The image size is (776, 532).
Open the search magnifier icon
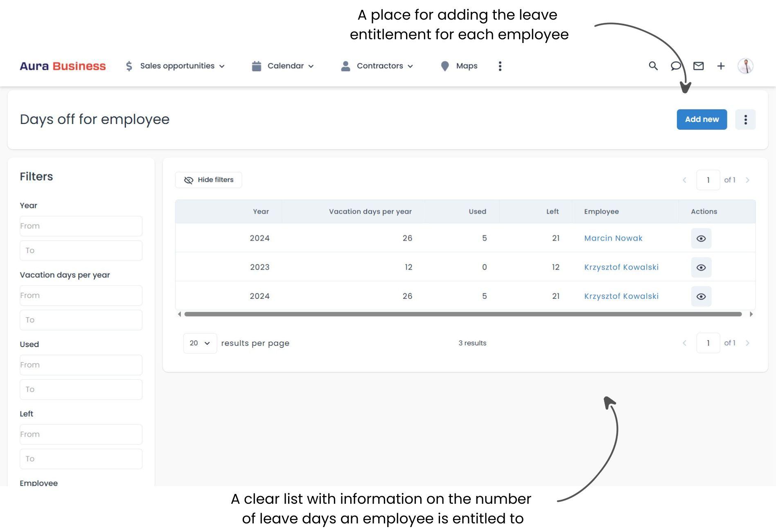click(x=653, y=66)
